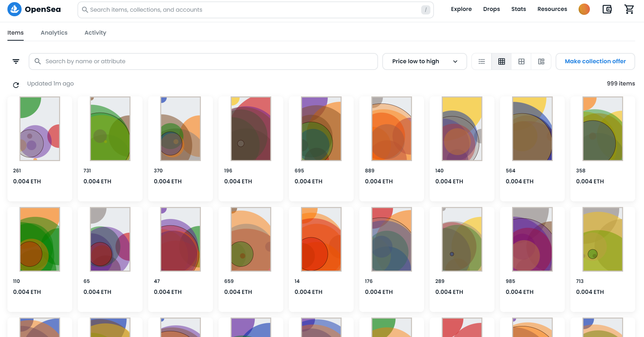
Task: Click the OpenSea wordmark link
Action: [x=43, y=10]
